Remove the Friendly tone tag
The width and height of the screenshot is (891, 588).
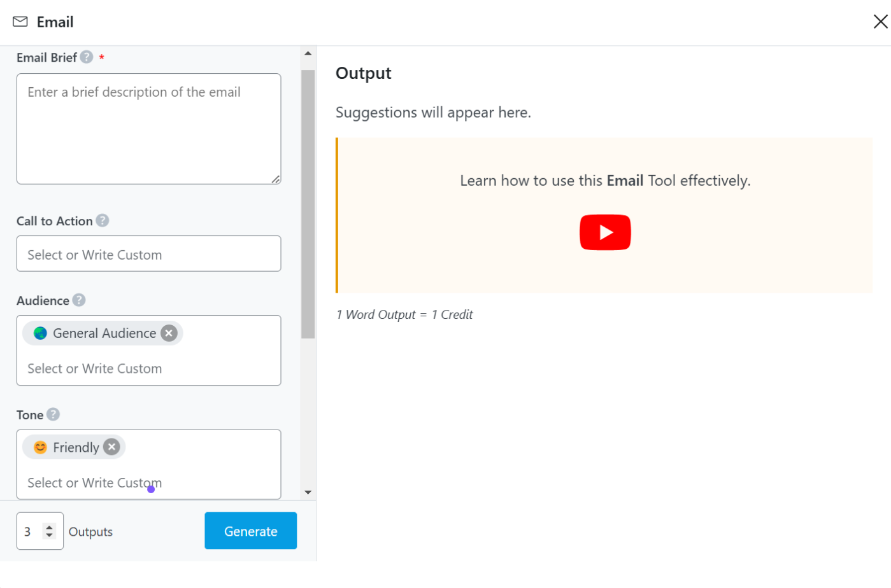click(x=112, y=447)
